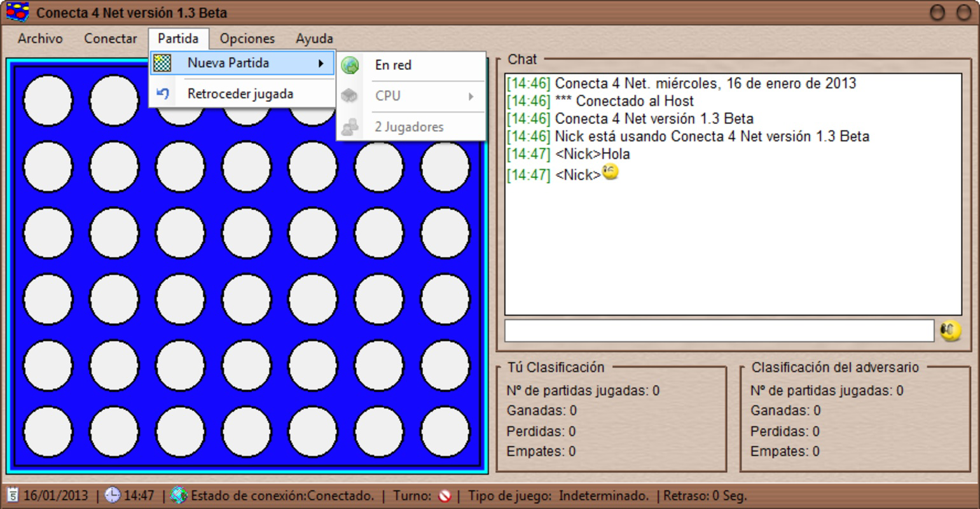Click the winking smiley in Nick's chat message
The width and height of the screenshot is (980, 509).
(x=610, y=172)
